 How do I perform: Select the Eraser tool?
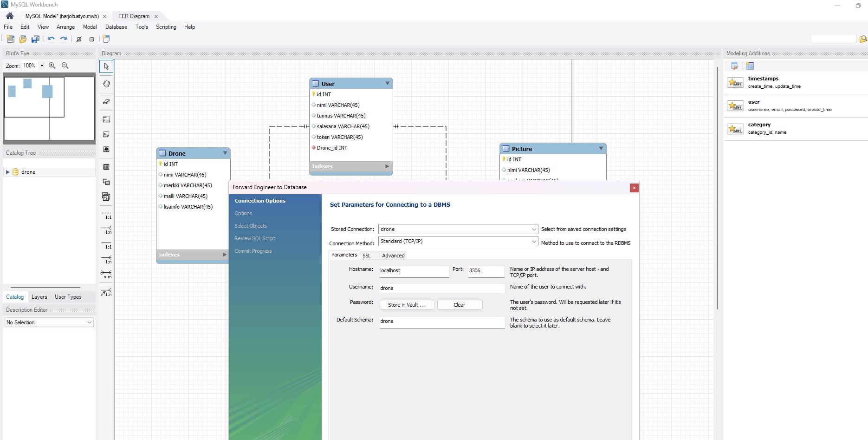(106, 102)
